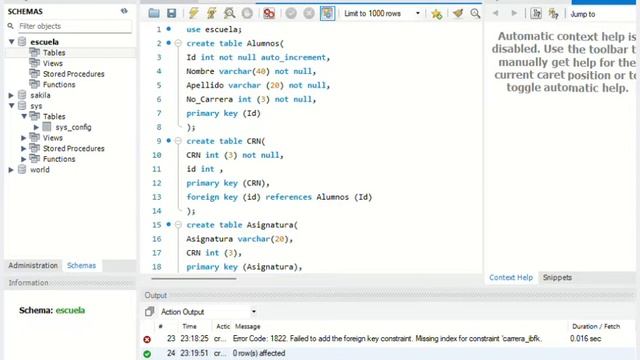640x360 pixels.
Task: Collapse the sys schema
Action: pyautogui.click(x=11, y=106)
